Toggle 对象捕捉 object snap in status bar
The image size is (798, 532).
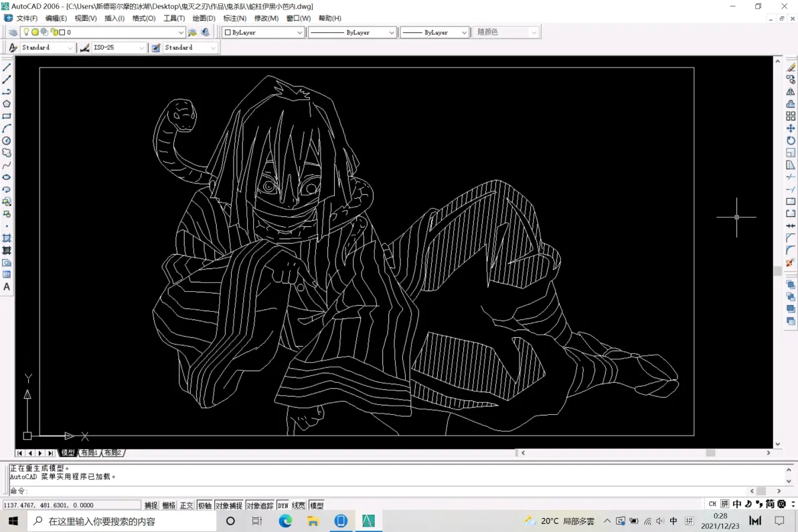(x=229, y=505)
